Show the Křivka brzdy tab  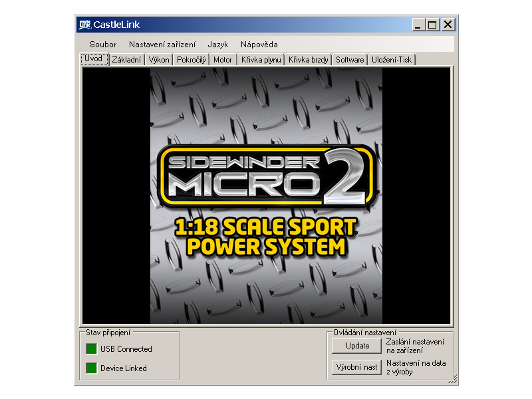pyautogui.click(x=309, y=60)
